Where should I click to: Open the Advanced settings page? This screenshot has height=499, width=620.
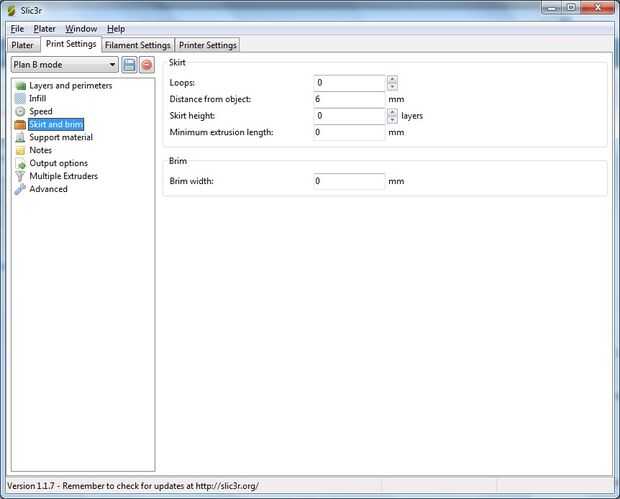(48, 189)
